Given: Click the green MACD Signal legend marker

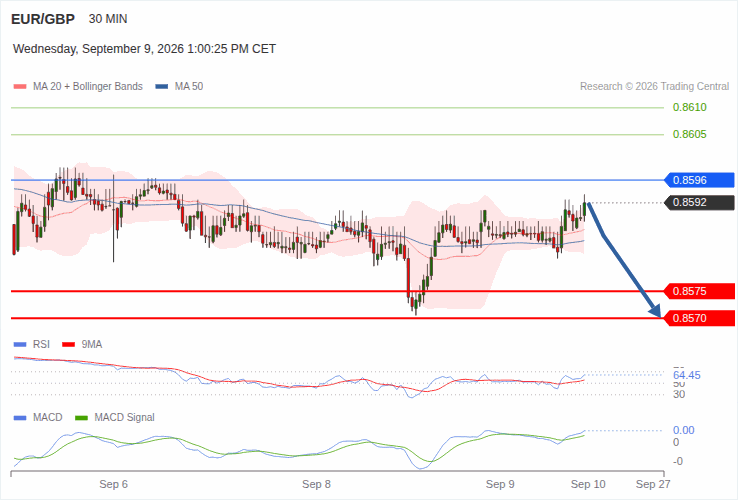Looking at the screenshot, I should pyautogui.click(x=81, y=418).
